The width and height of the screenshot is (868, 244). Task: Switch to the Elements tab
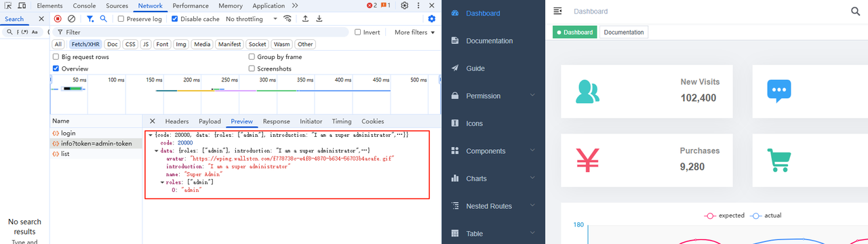50,6
